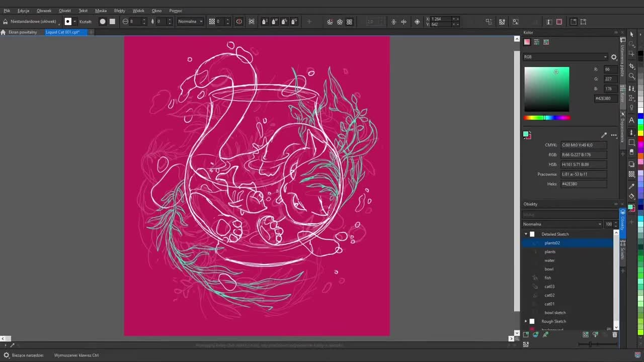The image size is (644, 362).
Task: Click the eyedropper in Color panel
Action: pyautogui.click(x=604, y=135)
